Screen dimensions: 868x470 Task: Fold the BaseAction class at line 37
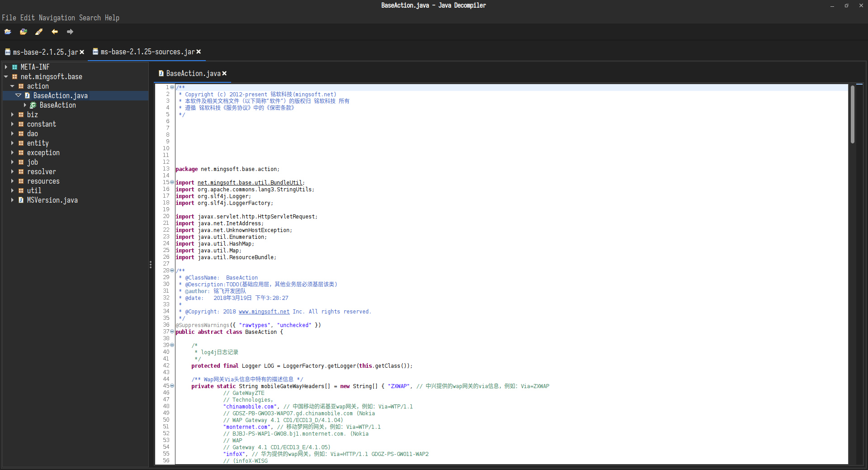coord(172,331)
